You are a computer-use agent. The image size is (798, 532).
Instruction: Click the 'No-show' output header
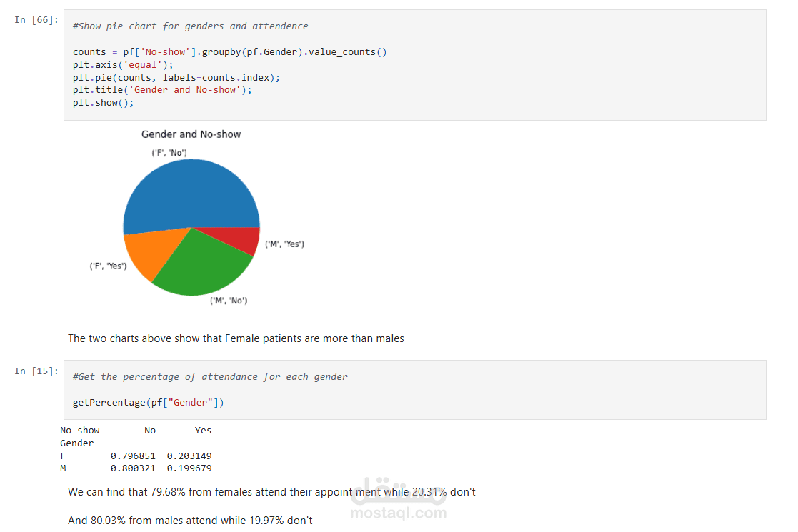(x=80, y=431)
